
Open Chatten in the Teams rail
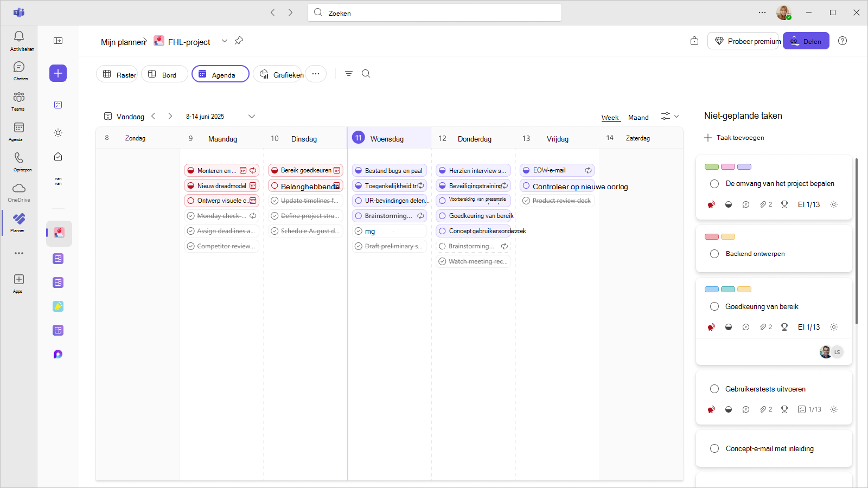[19, 72]
